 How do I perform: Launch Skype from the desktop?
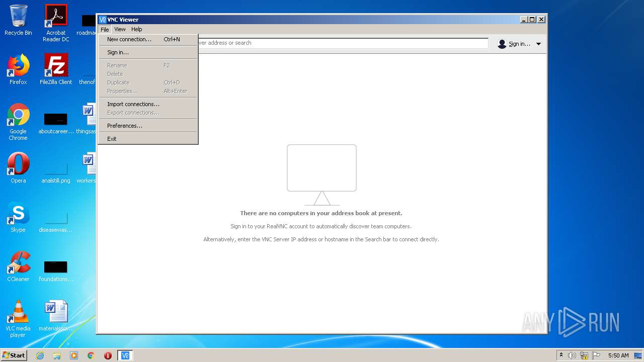[x=18, y=217]
